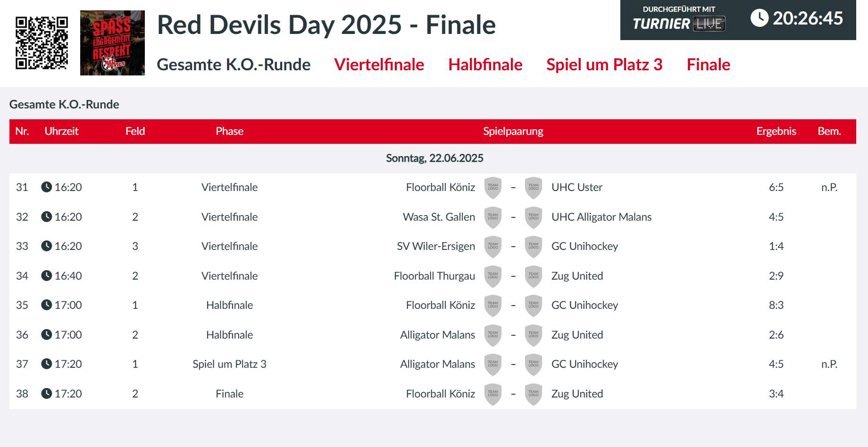Image resolution: width=868 pixels, height=447 pixels.
Task: Click the TurnierLive logo badge
Action: [x=679, y=20]
